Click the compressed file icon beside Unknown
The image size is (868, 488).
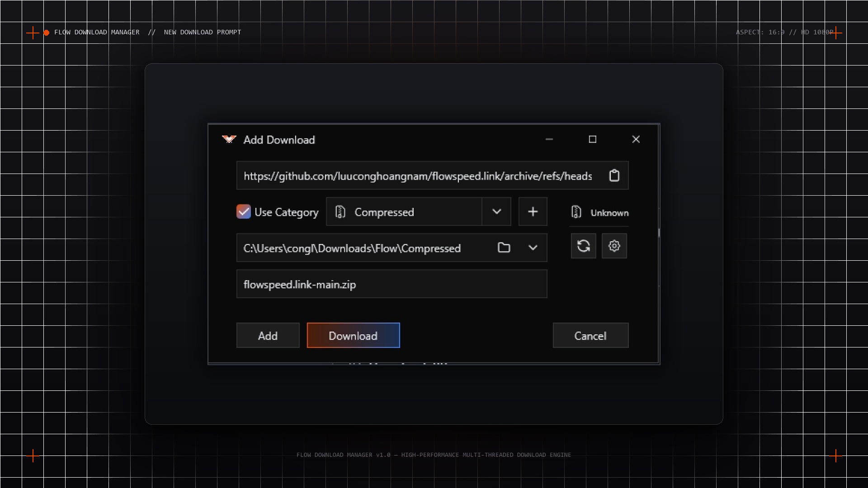576,212
